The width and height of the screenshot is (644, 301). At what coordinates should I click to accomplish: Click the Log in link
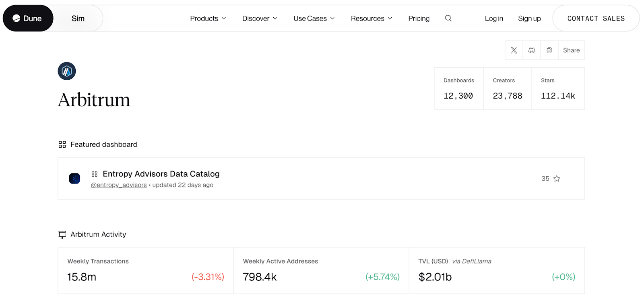pyautogui.click(x=494, y=19)
